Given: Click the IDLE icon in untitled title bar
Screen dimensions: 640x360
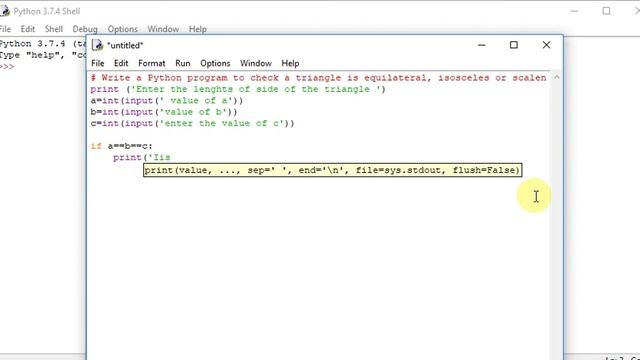Looking at the screenshot, I should pyautogui.click(x=97, y=45).
